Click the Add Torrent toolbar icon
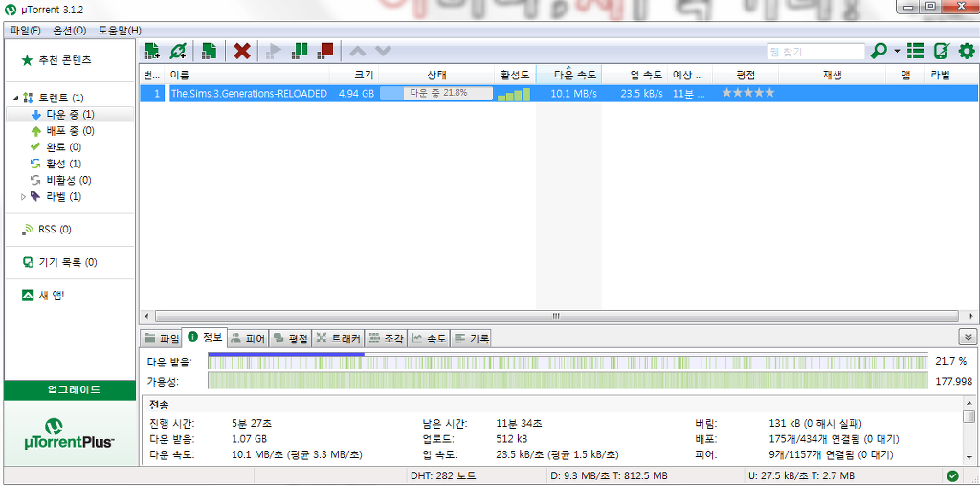This screenshot has height=486, width=980. click(x=152, y=51)
